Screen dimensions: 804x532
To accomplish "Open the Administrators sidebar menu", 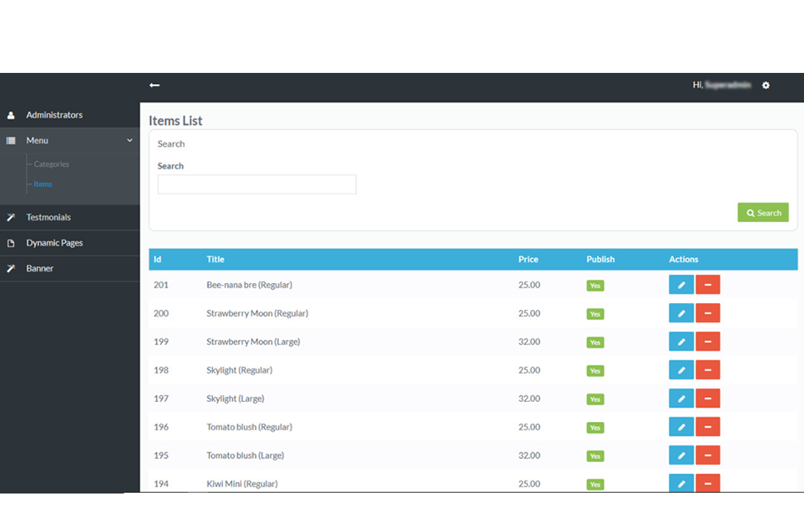I will click(54, 115).
